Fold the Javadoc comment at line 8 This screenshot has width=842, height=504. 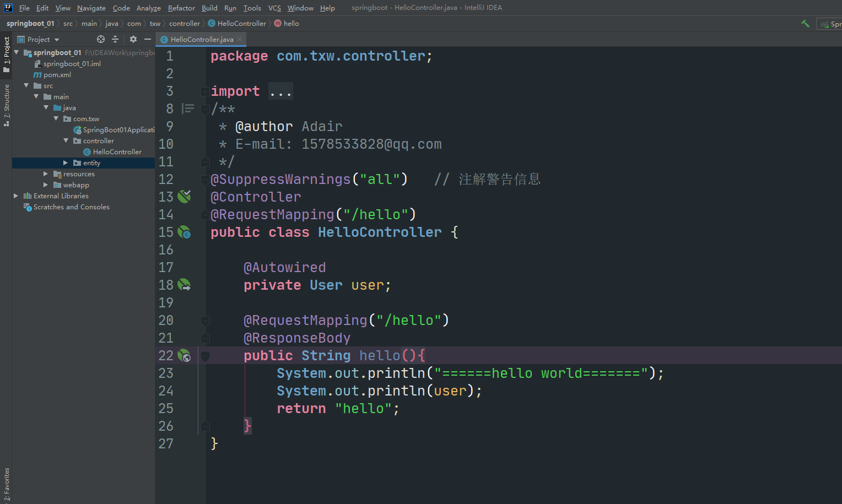[205, 109]
